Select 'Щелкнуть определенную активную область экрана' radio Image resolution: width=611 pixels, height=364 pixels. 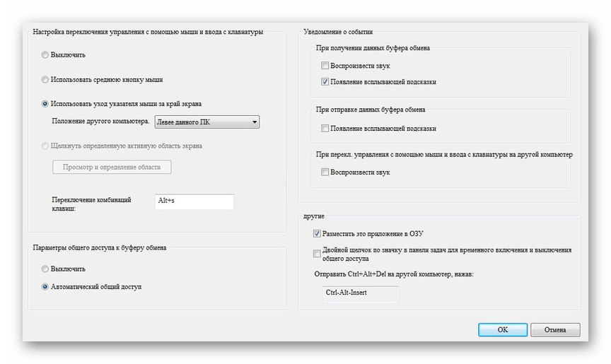click(46, 146)
